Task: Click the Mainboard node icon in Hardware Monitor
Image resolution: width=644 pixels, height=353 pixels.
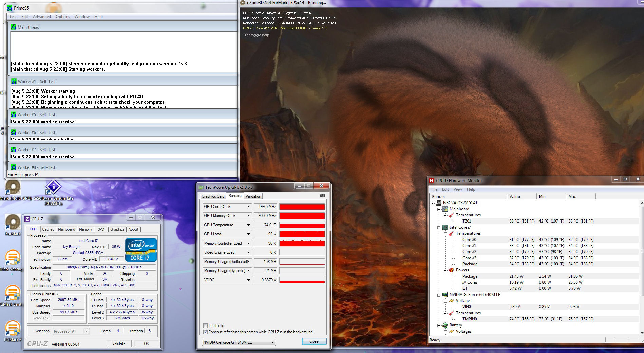Action: coord(445,209)
